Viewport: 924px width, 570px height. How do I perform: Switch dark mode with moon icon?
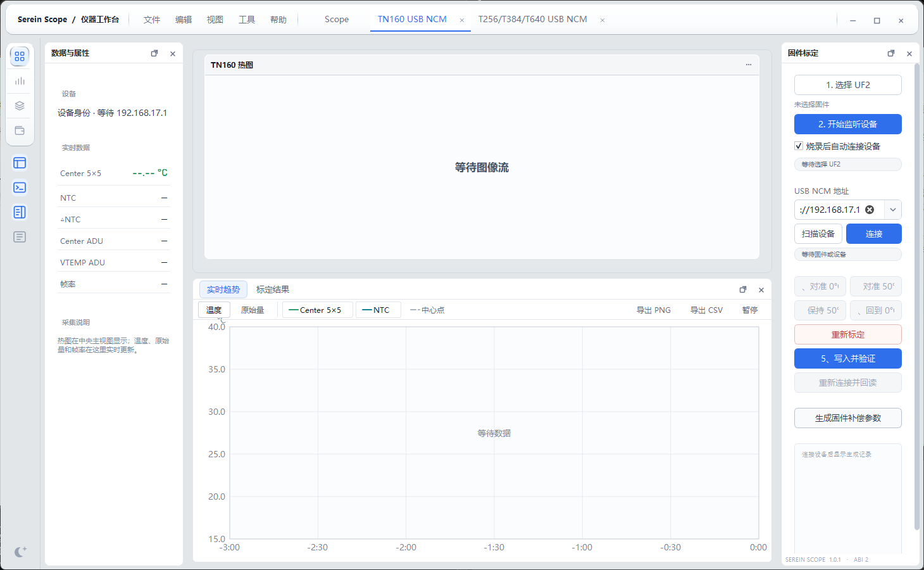click(20, 552)
